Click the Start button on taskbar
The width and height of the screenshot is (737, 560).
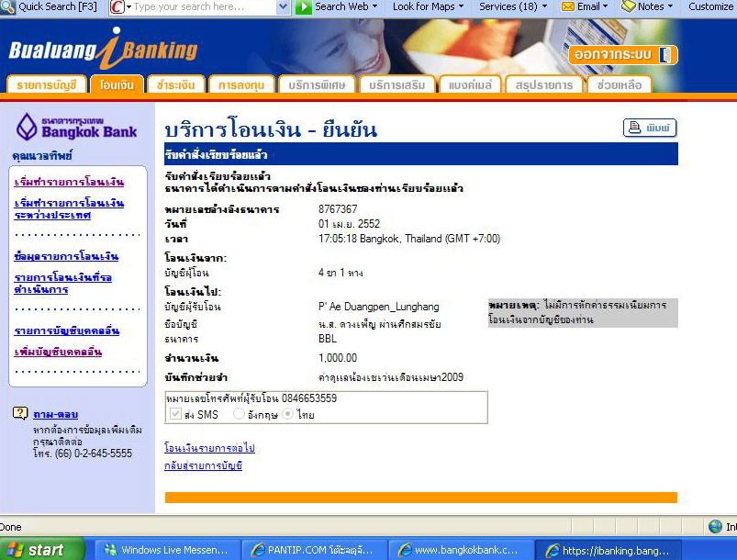[42, 549]
